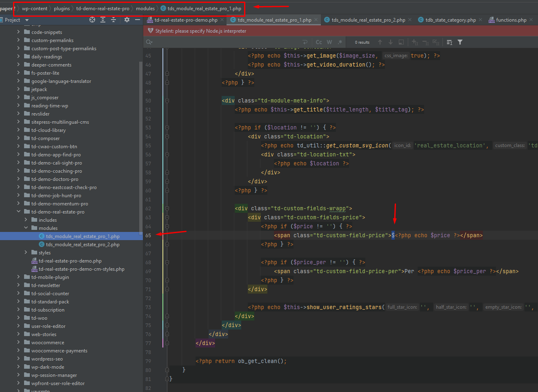Click modules in breadcrumb path

[145, 9]
